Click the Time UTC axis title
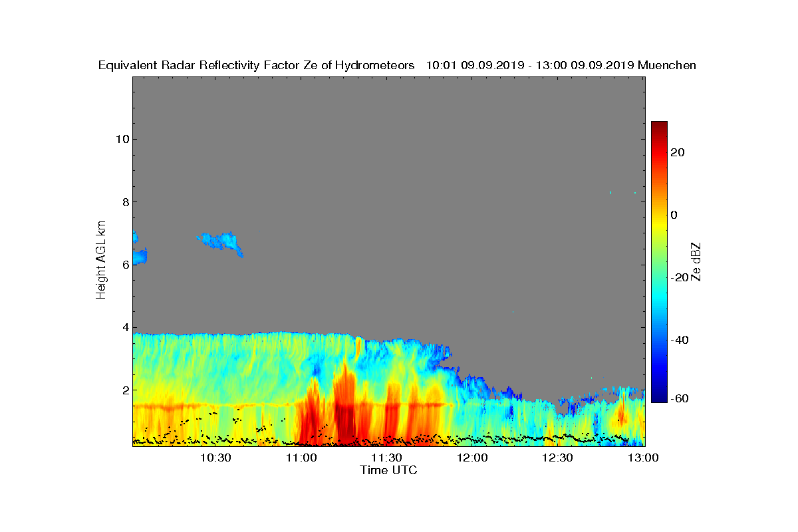This screenshot has height=532, width=798. click(x=388, y=470)
